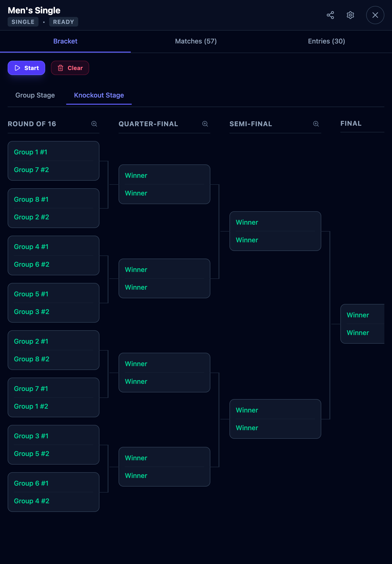Image resolution: width=392 pixels, height=564 pixels.
Task: Zoom into the Semi-Final column
Action: pyautogui.click(x=316, y=124)
